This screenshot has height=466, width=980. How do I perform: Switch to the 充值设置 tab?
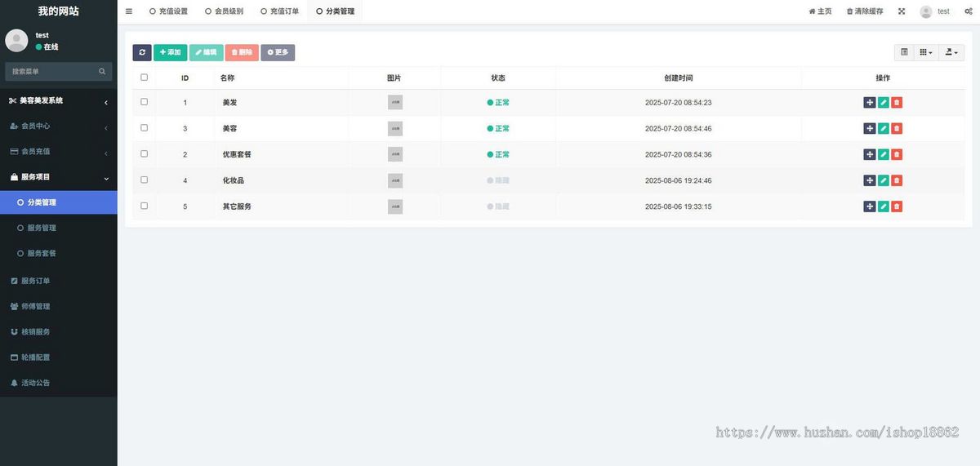(168, 11)
